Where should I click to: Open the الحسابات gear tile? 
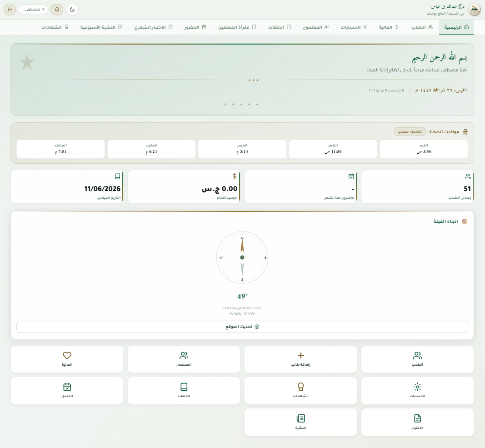[418, 391]
